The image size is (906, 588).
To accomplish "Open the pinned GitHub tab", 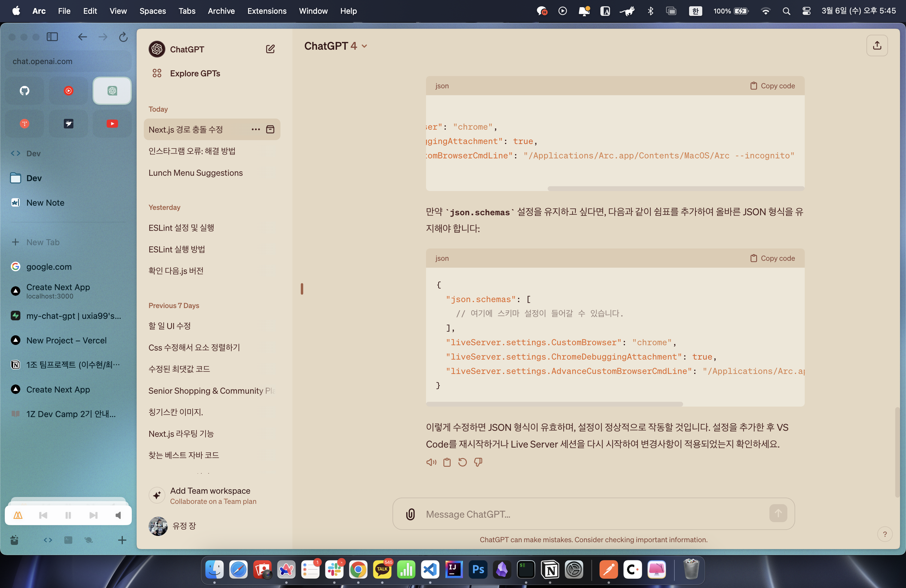I will pos(25,90).
